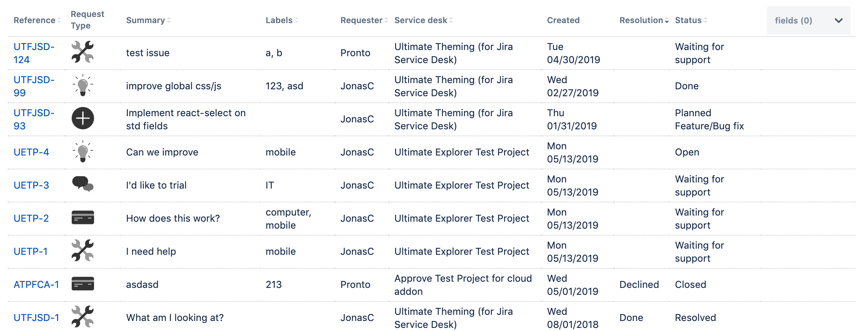Open request UTFJSD-124
The height and width of the screenshot is (331, 868).
(x=34, y=53)
